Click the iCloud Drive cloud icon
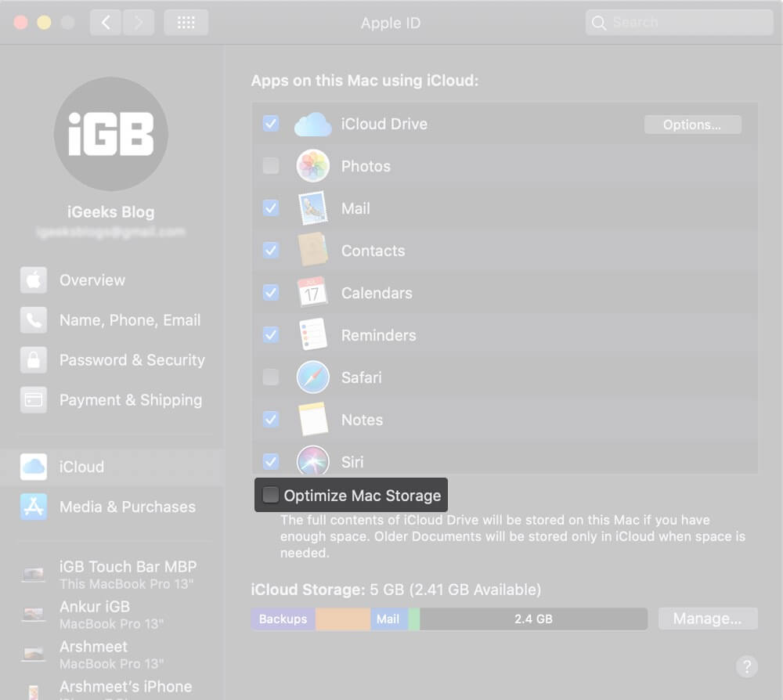Image resolution: width=783 pixels, height=700 pixels. [312, 124]
